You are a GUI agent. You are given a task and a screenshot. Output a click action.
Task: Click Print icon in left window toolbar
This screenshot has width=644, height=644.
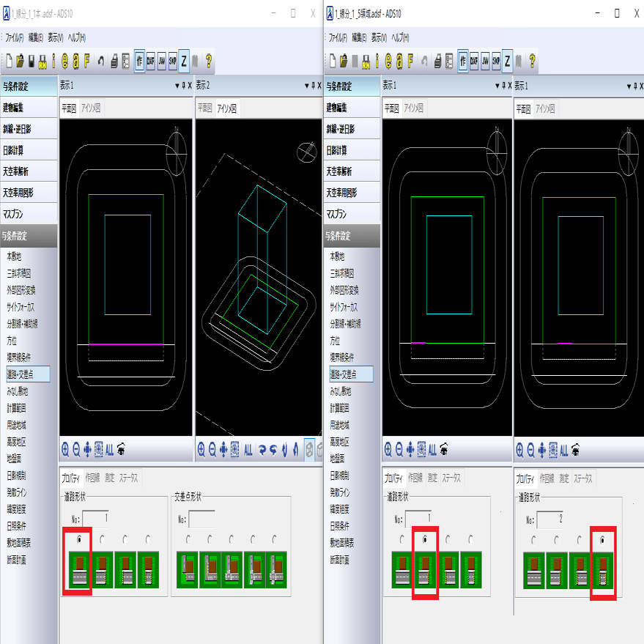[114, 62]
